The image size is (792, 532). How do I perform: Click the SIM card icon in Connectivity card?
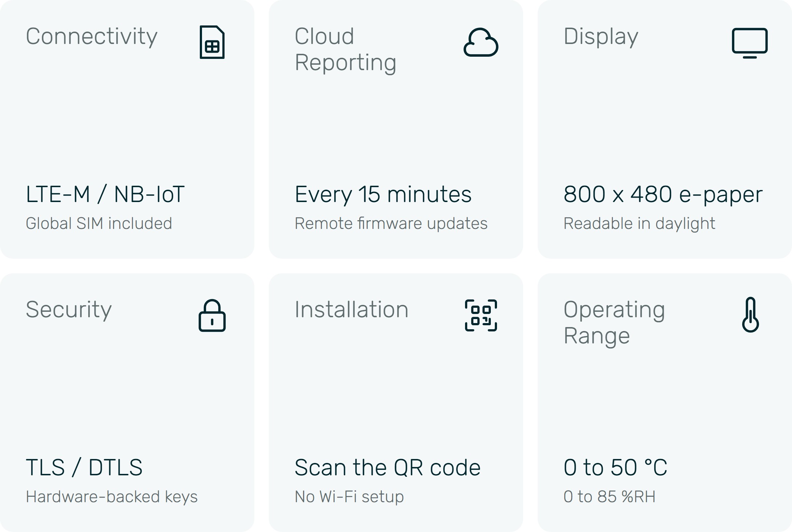click(x=212, y=42)
